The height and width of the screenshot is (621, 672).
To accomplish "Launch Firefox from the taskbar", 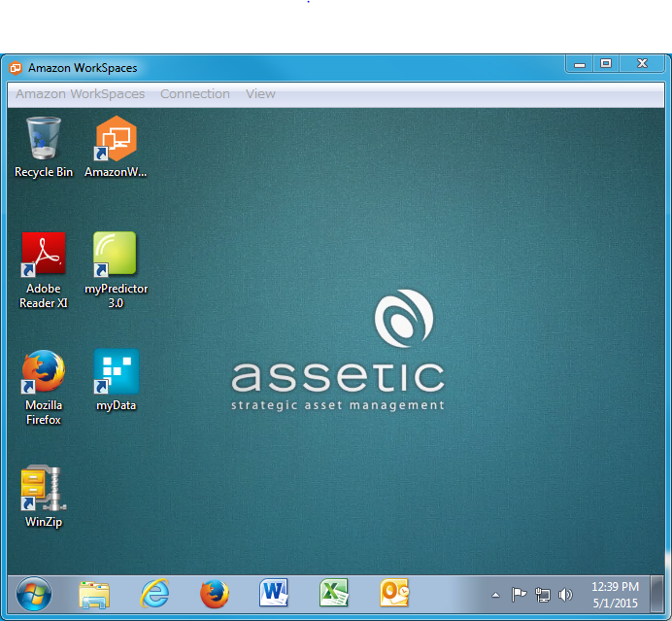I will (215, 593).
